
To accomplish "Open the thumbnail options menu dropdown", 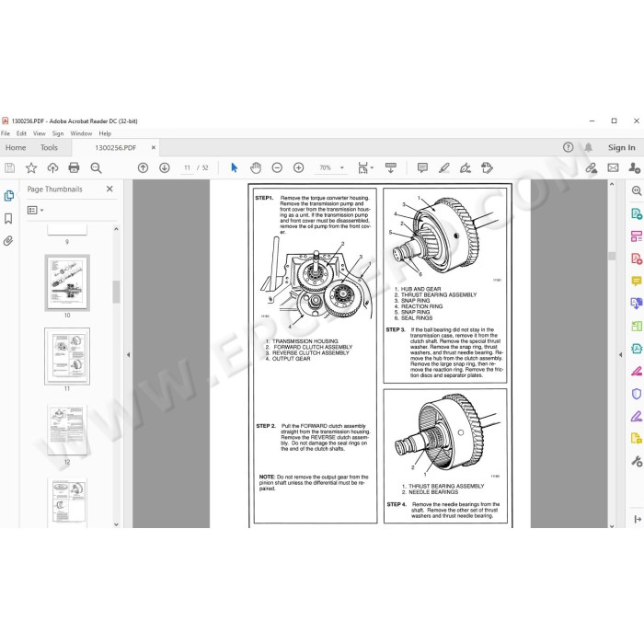I will pyautogui.click(x=35, y=211).
